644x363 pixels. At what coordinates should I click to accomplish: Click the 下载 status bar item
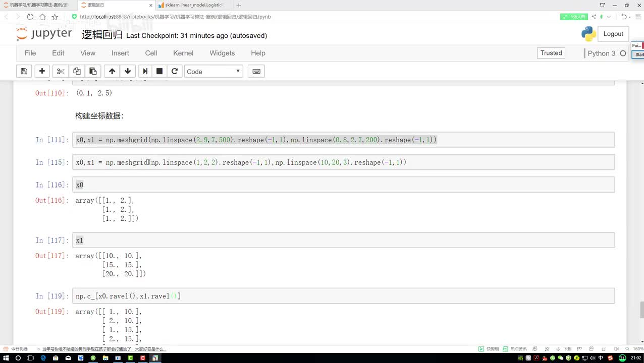pos(564,349)
